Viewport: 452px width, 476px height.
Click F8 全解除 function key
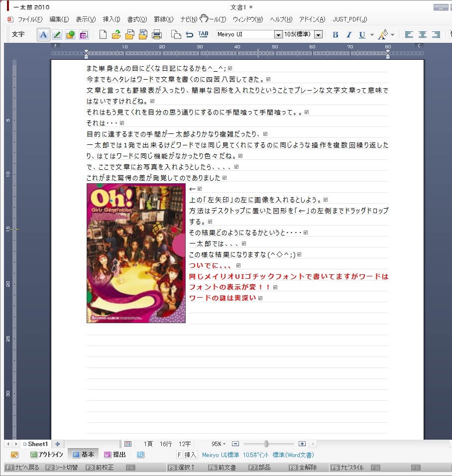tap(303, 468)
